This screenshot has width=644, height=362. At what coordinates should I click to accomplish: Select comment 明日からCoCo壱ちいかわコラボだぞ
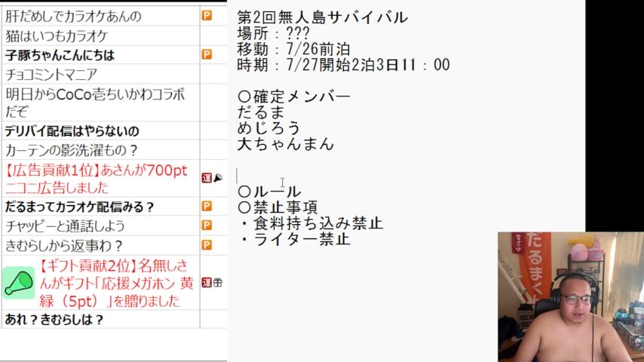(95, 103)
